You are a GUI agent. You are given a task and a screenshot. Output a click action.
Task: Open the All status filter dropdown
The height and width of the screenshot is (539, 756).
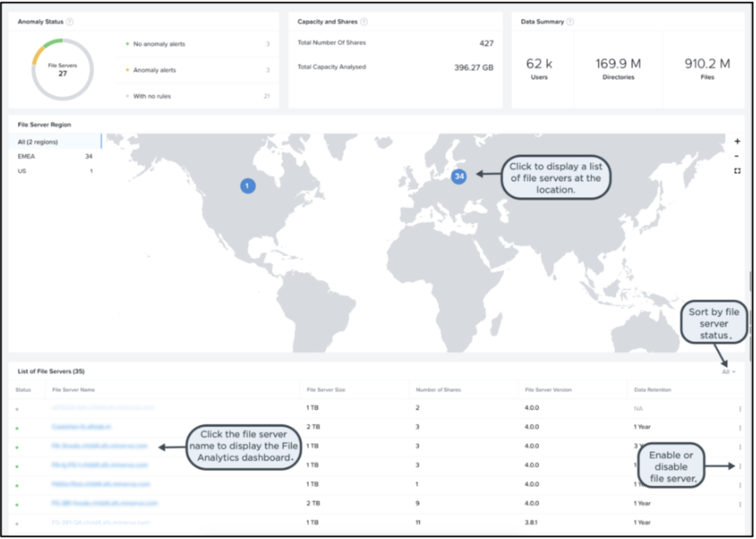[x=729, y=372]
